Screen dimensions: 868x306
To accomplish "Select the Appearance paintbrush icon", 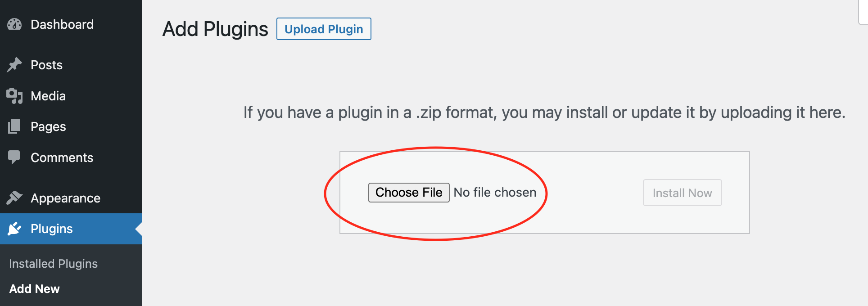I will click(x=14, y=198).
